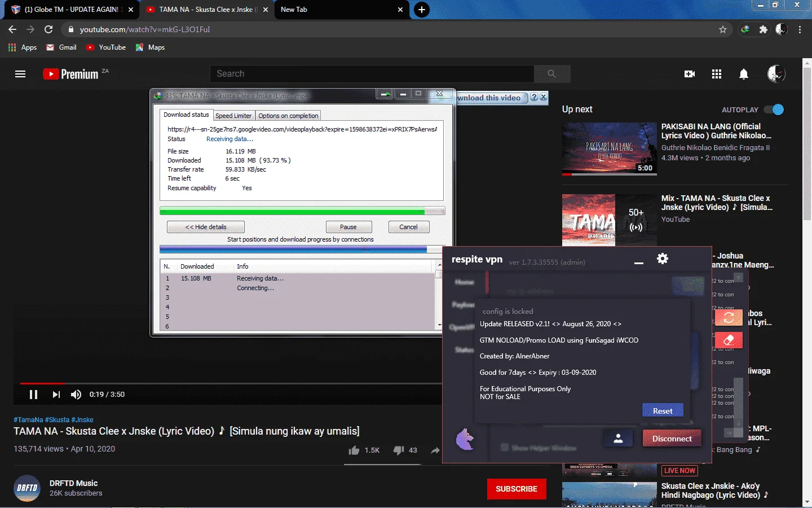This screenshot has width=812, height=508.
Task: Open the Chrome extensions puzzle icon
Action: coord(764,29)
